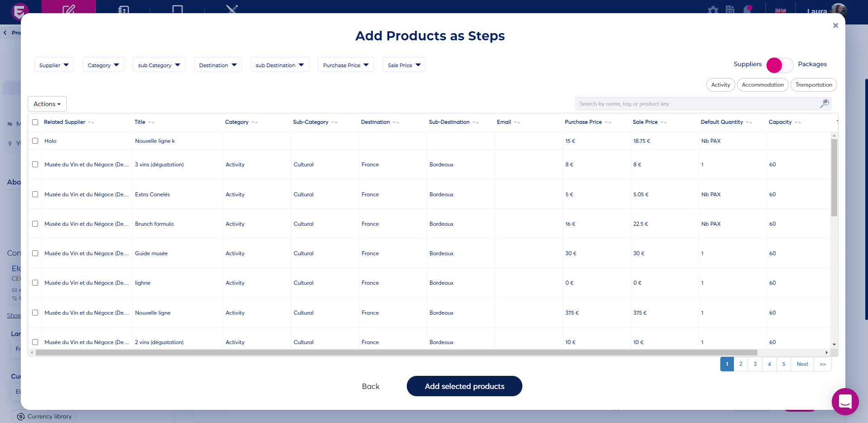Toggle the select-all header checkbox
This screenshot has width=868, height=423.
tap(35, 122)
